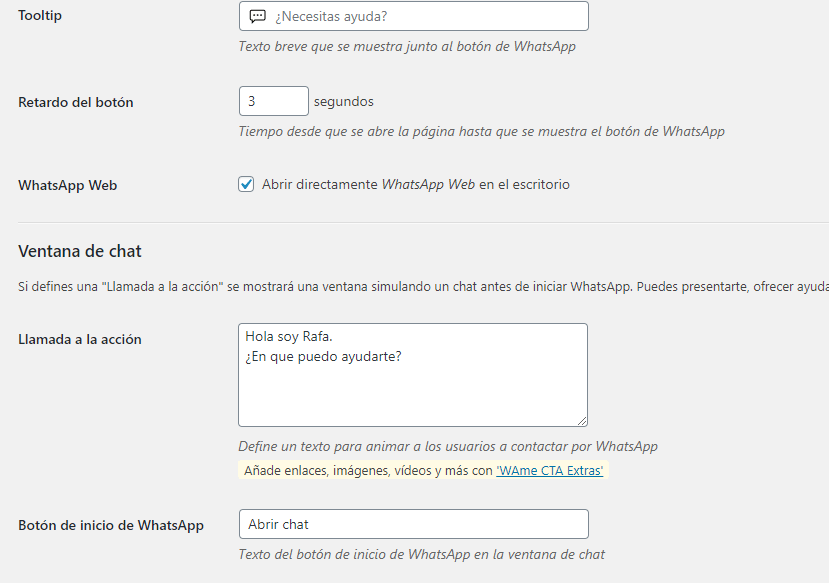Click 'Define un texto para animar' description

[x=448, y=447]
